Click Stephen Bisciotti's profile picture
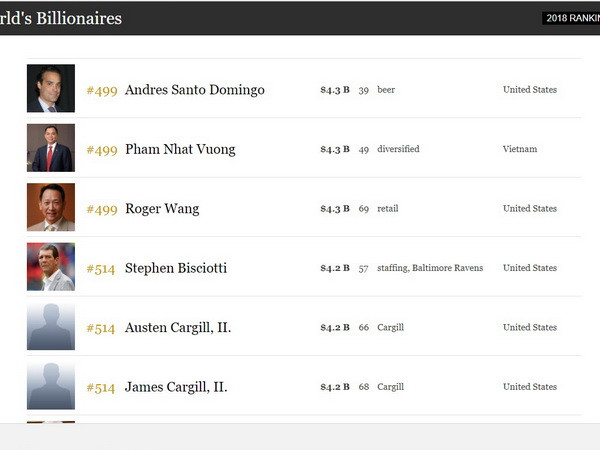Screen dimensions: 600x450 click(50, 267)
